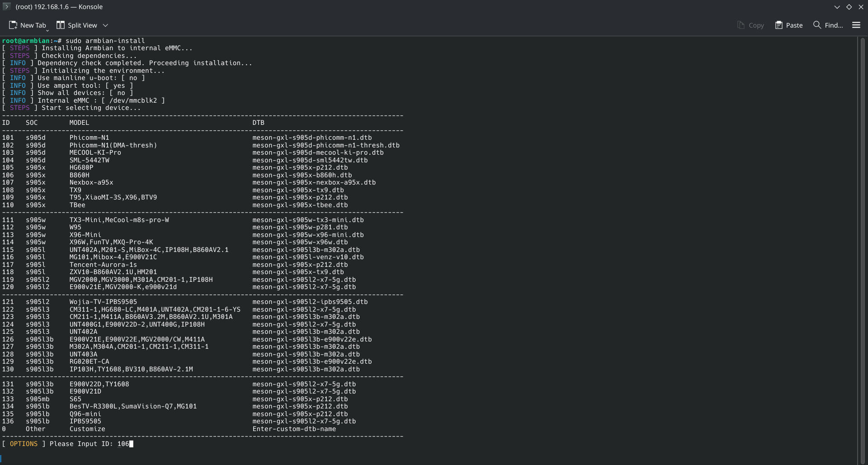Image resolution: width=868 pixels, height=465 pixels.
Task: Click the DTB column header
Action: pos(258,123)
